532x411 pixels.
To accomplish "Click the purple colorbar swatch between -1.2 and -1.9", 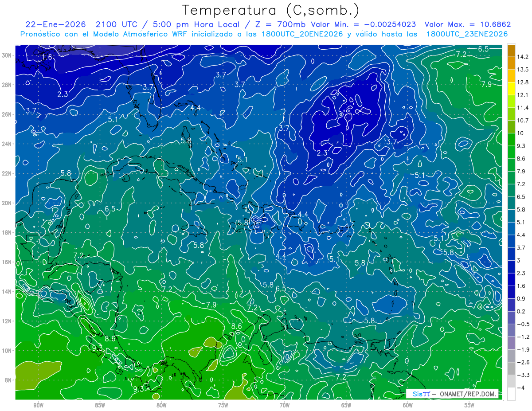I will tap(511, 343).
